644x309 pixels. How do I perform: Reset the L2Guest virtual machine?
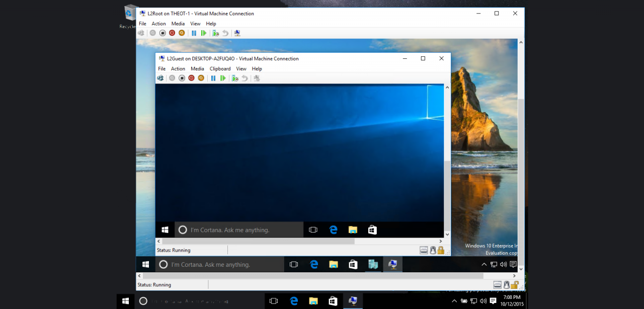(x=223, y=78)
